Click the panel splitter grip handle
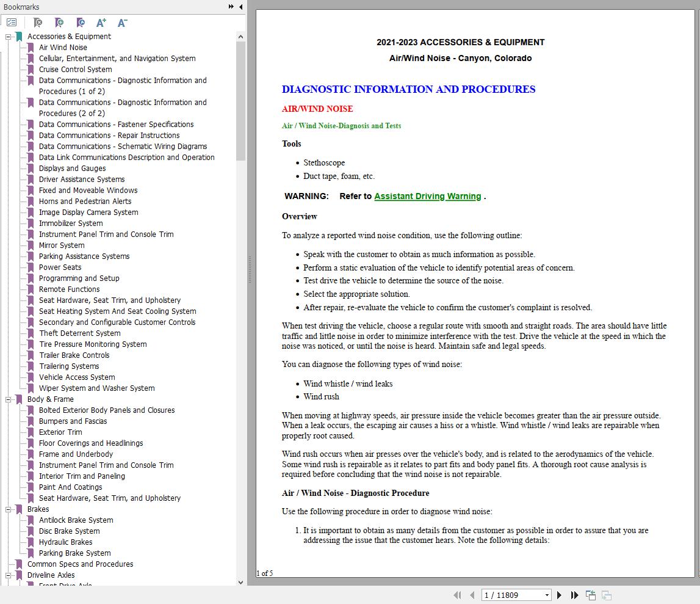 [x=250, y=270]
